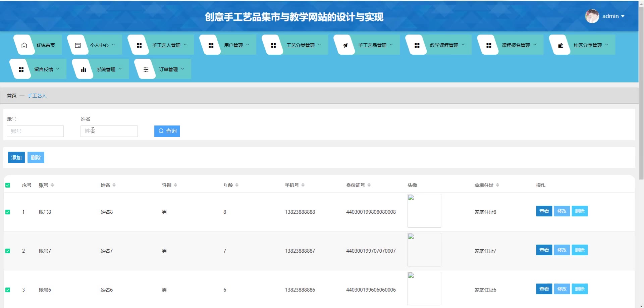Click the grid icon for 留言反馈

tap(21, 69)
